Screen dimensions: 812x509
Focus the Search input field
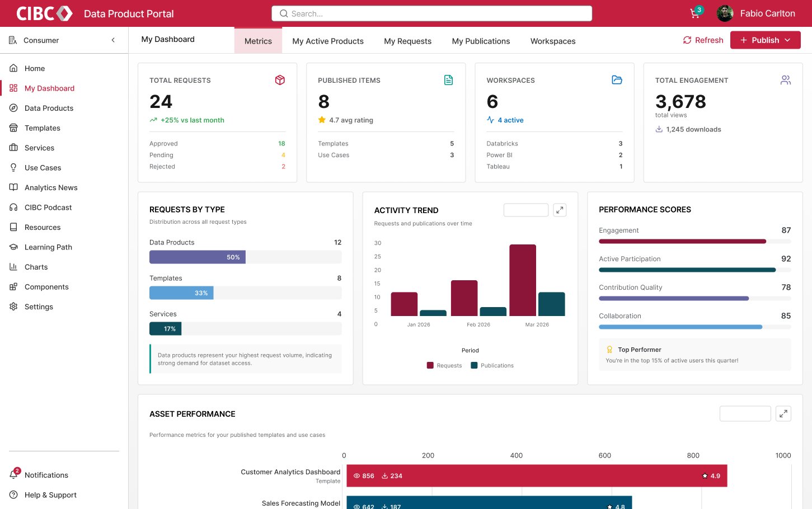pyautogui.click(x=431, y=13)
